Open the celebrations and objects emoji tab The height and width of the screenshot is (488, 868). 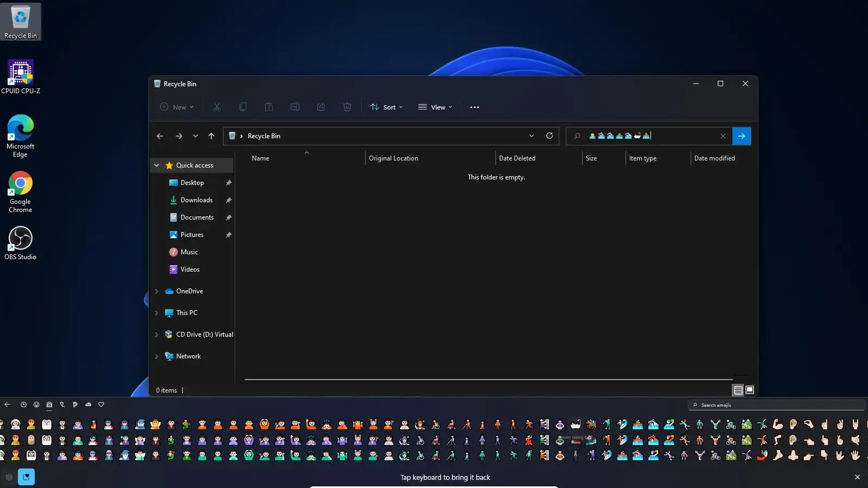pos(62,404)
